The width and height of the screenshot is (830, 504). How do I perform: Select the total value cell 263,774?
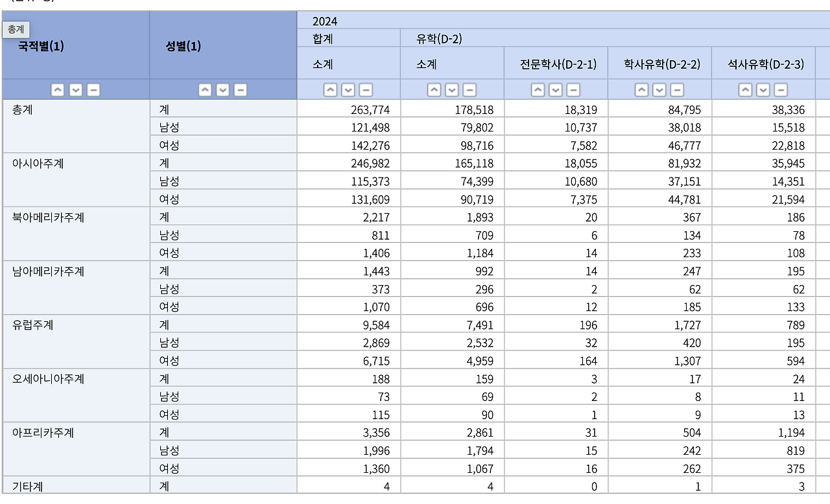click(x=370, y=109)
